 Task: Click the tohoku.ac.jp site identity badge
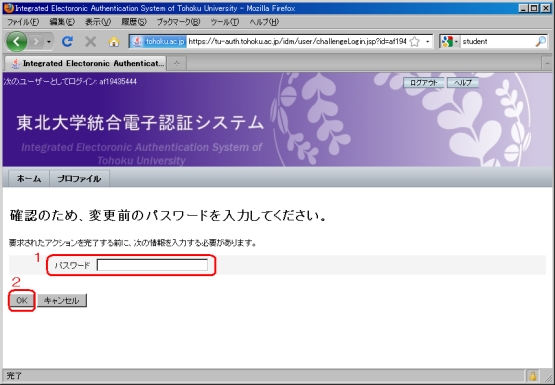158,41
